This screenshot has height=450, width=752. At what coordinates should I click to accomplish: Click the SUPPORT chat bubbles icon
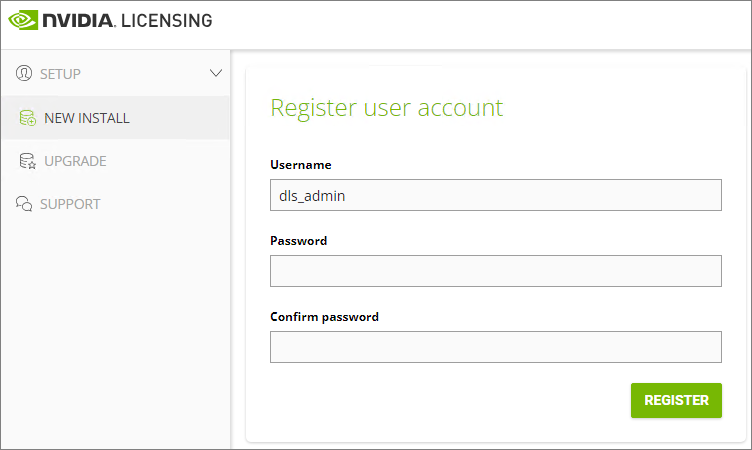[x=25, y=204]
